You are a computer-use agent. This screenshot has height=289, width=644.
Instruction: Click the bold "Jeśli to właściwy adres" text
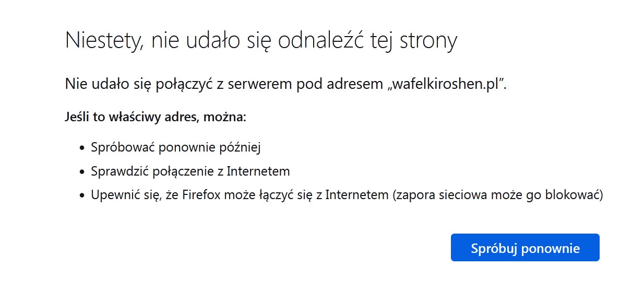130,116
